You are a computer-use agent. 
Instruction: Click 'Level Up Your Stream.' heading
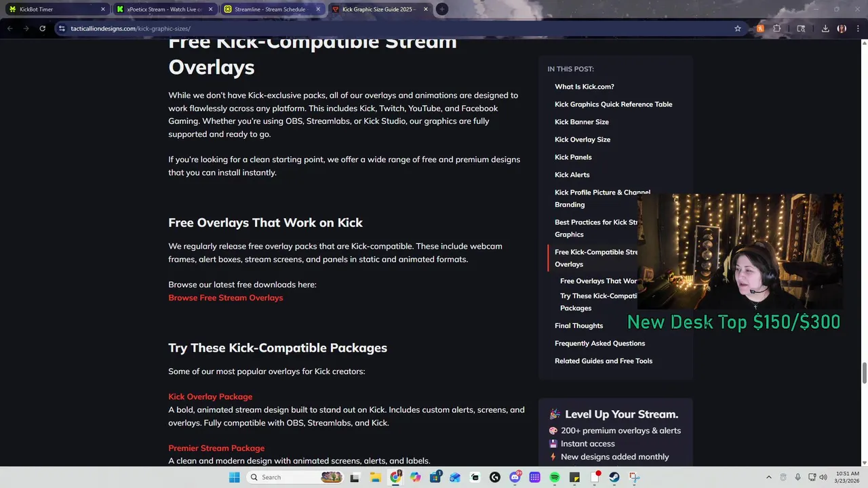click(621, 414)
